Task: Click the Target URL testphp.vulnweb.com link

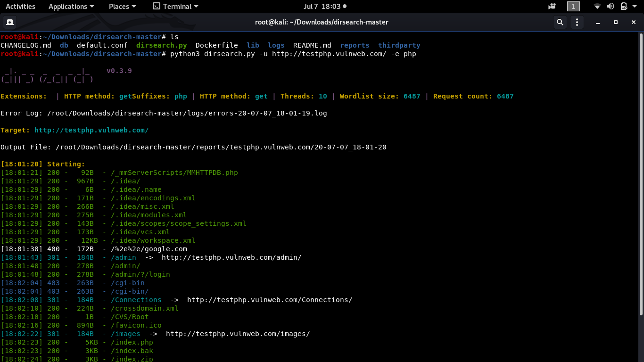Action: [x=91, y=130]
